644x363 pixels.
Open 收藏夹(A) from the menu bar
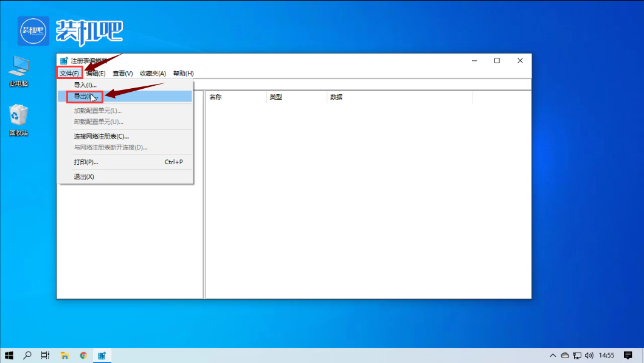(151, 73)
